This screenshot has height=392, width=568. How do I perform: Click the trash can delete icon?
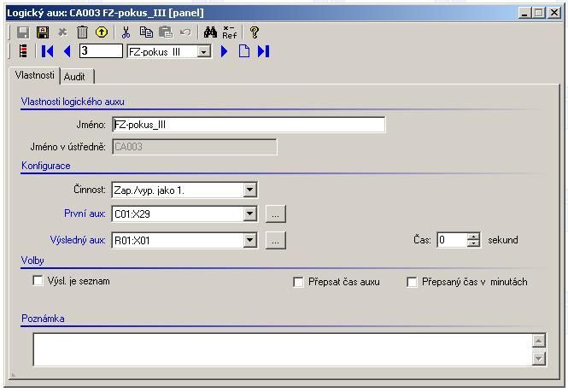pos(83,32)
